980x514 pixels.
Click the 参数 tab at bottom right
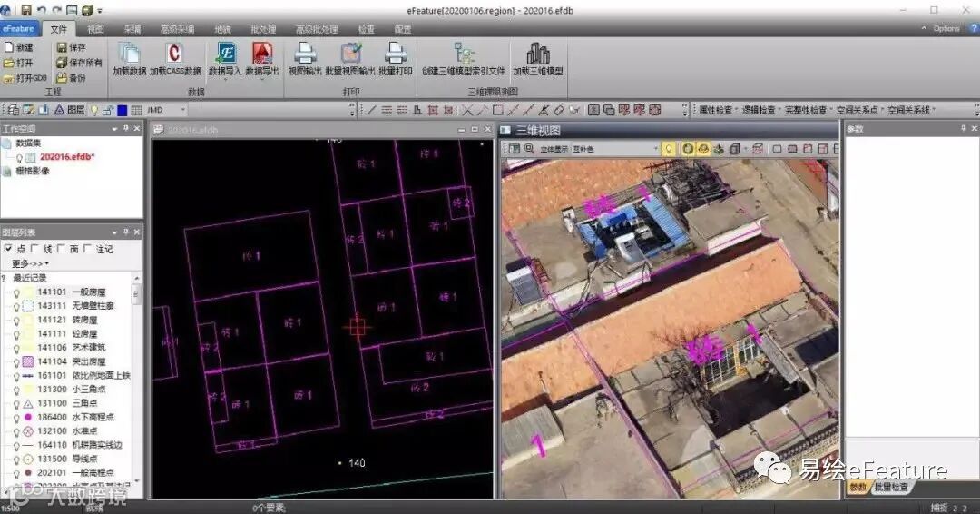pyautogui.click(x=858, y=487)
